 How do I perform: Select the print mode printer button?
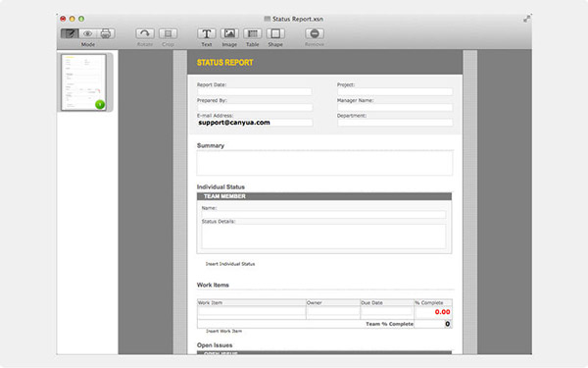[106, 33]
